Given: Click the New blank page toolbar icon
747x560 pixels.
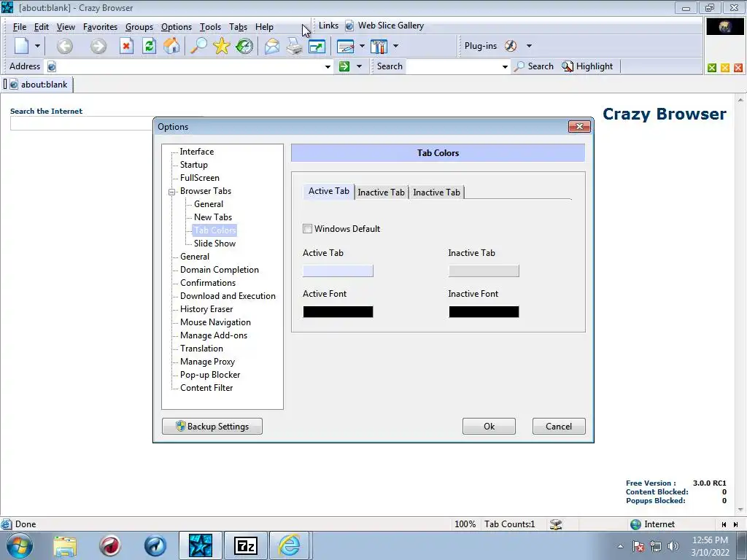Looking at the screenshot, I should [x=21, y=46].
